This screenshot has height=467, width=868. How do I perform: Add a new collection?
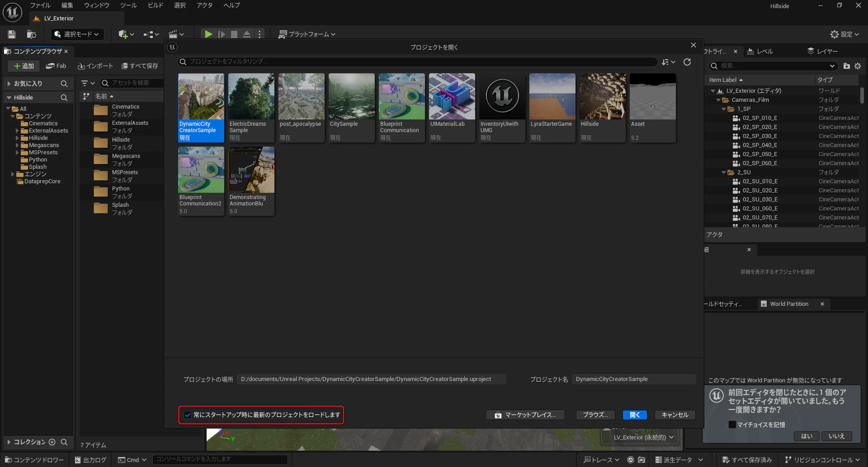click(52, 442)
